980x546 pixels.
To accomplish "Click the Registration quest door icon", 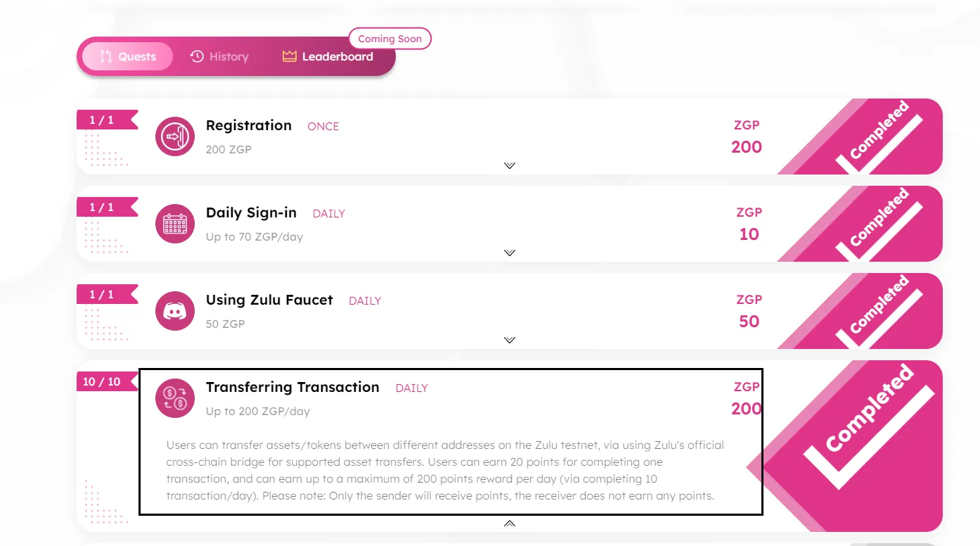I will pos(174,136).
